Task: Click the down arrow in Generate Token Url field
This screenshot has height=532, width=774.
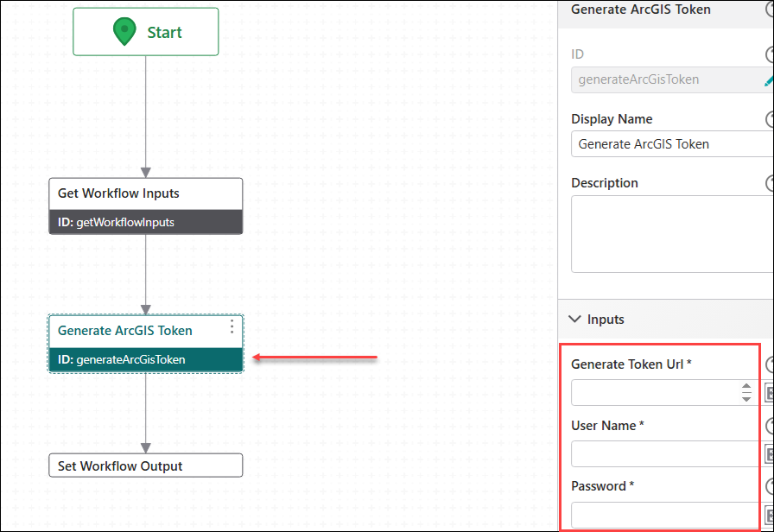Action: point(746,398)
